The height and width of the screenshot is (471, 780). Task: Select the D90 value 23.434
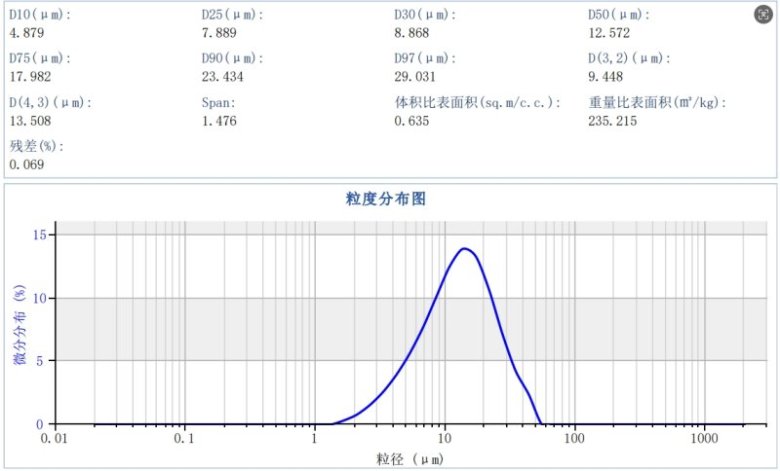coord(224,76)
